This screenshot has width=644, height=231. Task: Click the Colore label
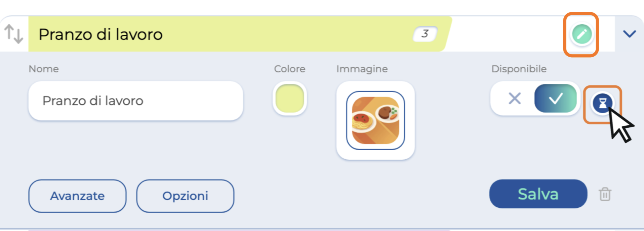[289, 69]
